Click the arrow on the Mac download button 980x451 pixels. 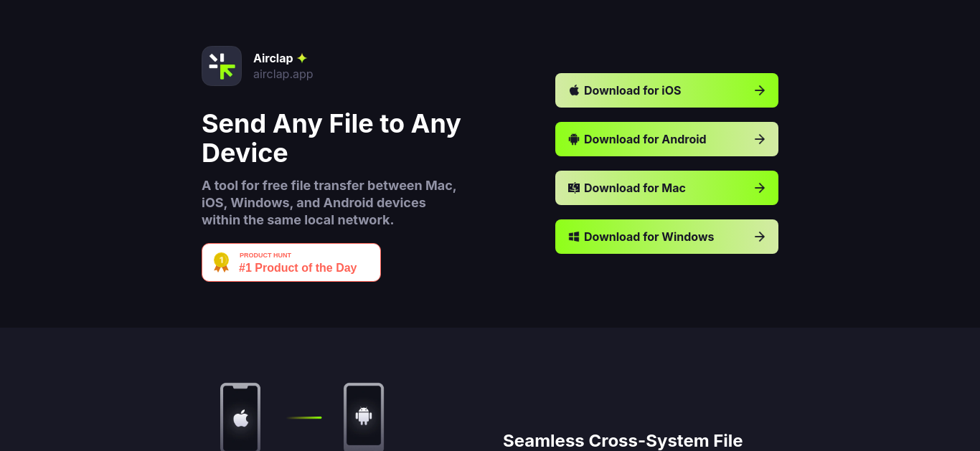[760, 188]
